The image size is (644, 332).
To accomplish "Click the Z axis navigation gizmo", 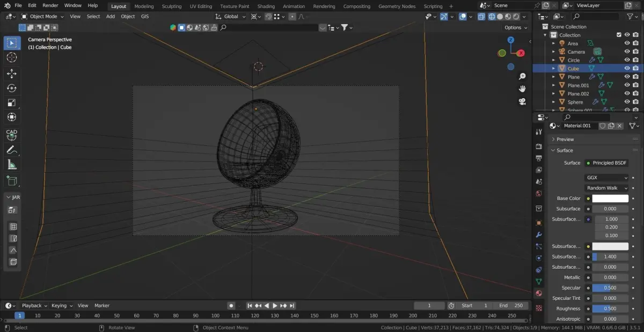I will (x=511, y=40).
